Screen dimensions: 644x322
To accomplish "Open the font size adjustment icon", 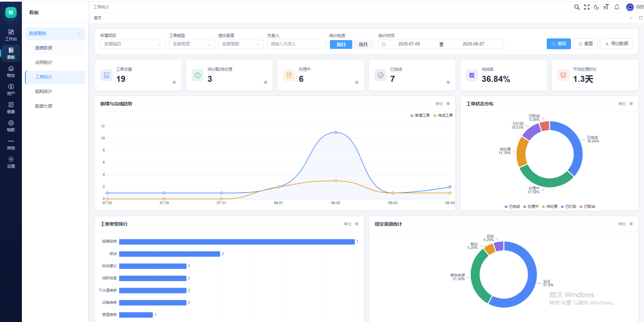I will pos(606,7).
